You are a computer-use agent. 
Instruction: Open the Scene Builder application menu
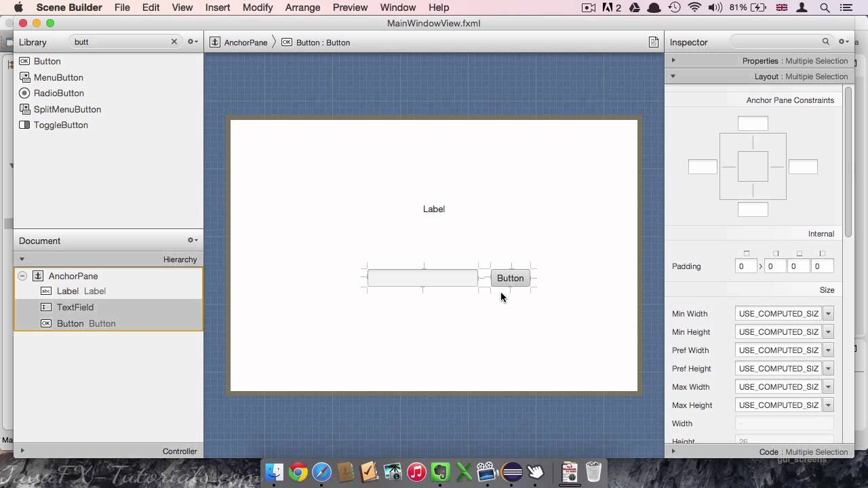coord(69,7)
